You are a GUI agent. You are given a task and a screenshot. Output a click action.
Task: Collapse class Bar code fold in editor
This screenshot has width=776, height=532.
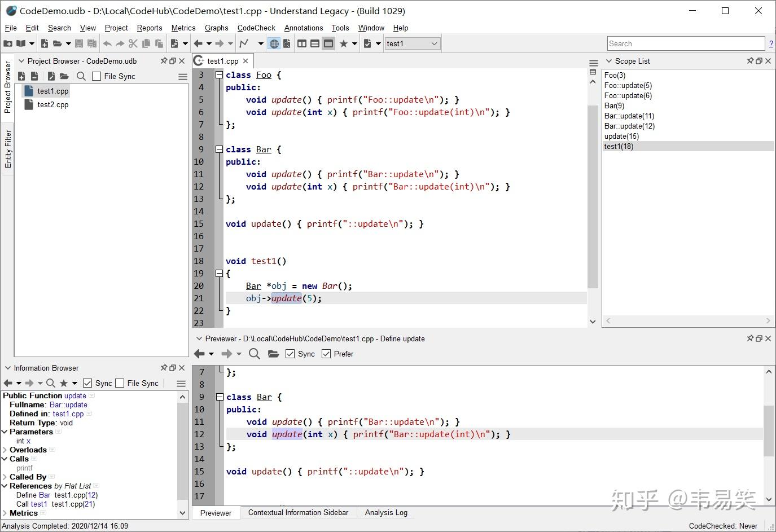click(219, 149)
